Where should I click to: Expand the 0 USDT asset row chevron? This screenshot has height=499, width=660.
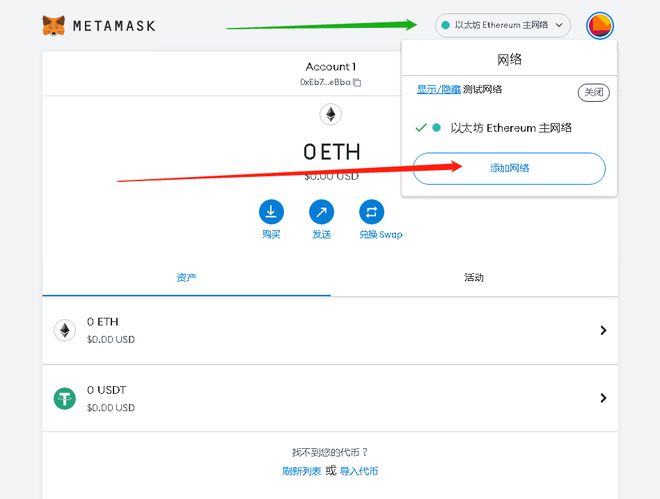603,398
